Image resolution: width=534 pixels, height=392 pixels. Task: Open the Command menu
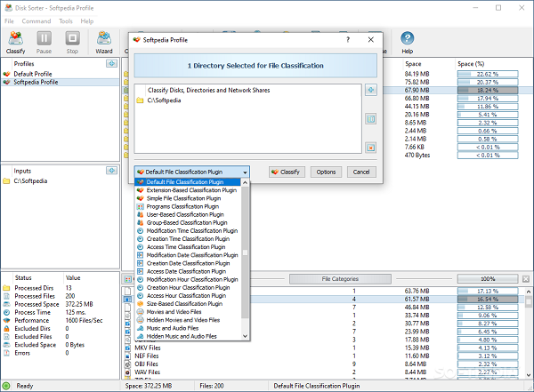pos(36,21)
